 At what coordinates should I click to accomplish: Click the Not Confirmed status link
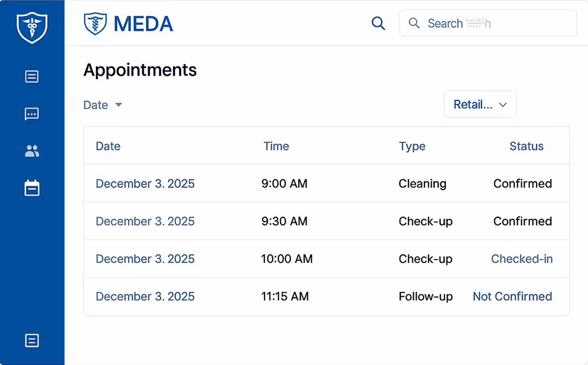tap(512, 297)
